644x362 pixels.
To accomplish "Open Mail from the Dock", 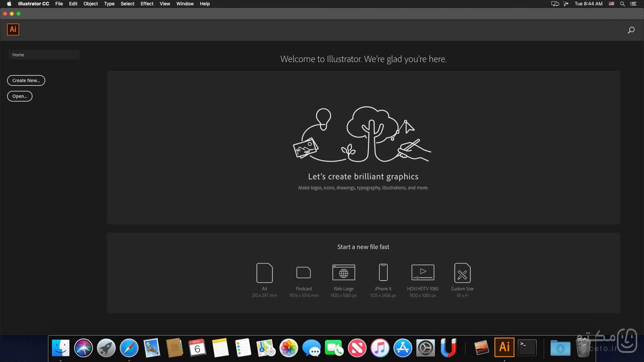I will [x=152, y=348].
